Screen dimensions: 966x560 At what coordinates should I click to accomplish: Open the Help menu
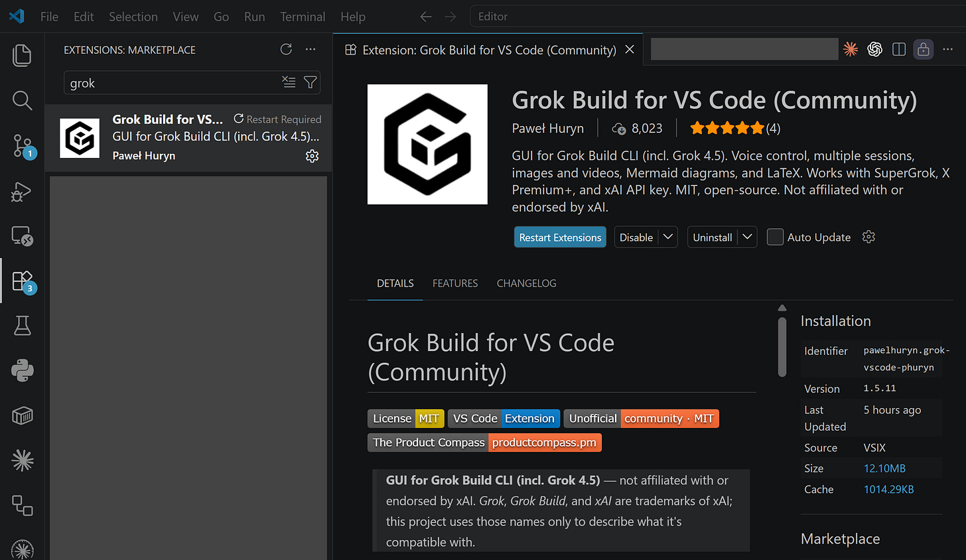(353, 17)
